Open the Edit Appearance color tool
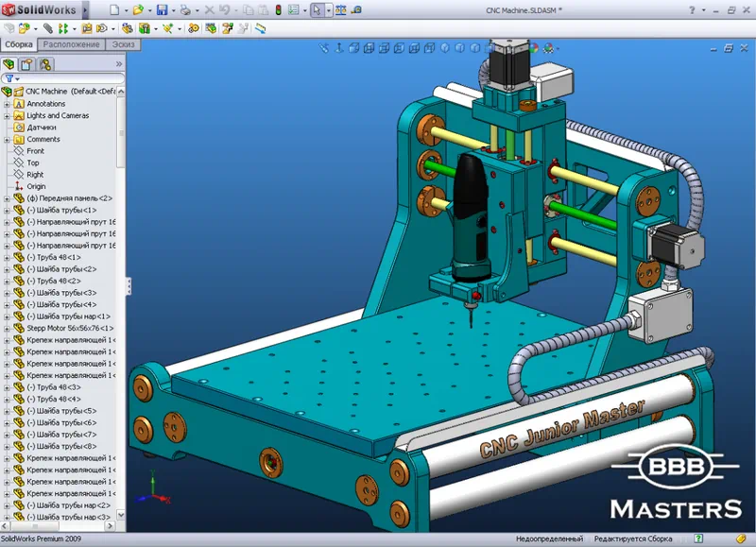This screenshot has width=756, height=547. (533, 47)
